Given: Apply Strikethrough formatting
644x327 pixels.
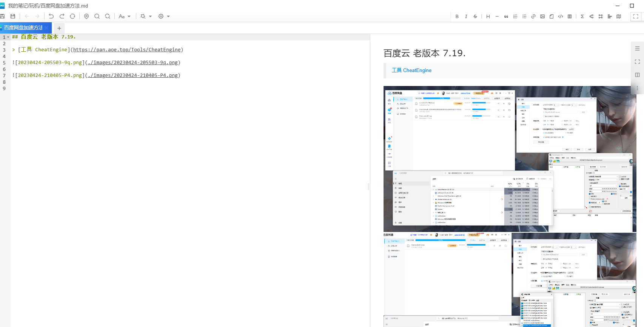Looking at the screenshot, I should [x=475, y=16].
